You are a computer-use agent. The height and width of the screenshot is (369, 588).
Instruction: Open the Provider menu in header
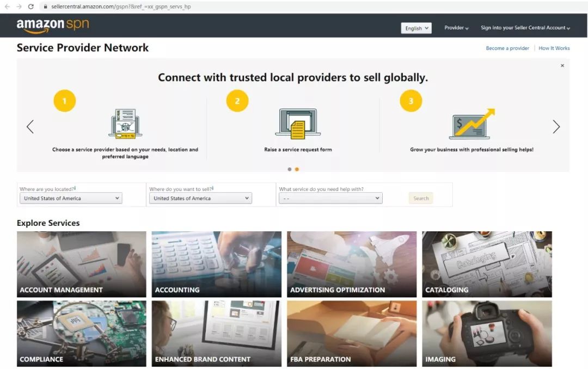click(x=456, y=28)
